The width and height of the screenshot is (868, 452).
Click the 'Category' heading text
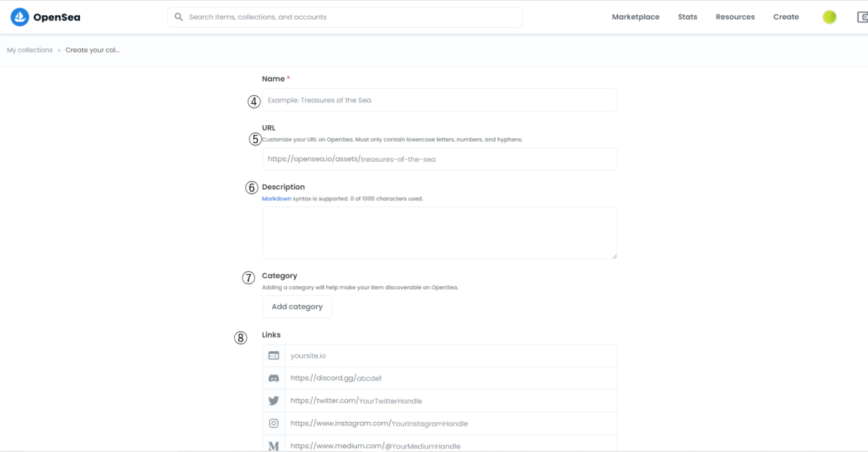[280, 276]
